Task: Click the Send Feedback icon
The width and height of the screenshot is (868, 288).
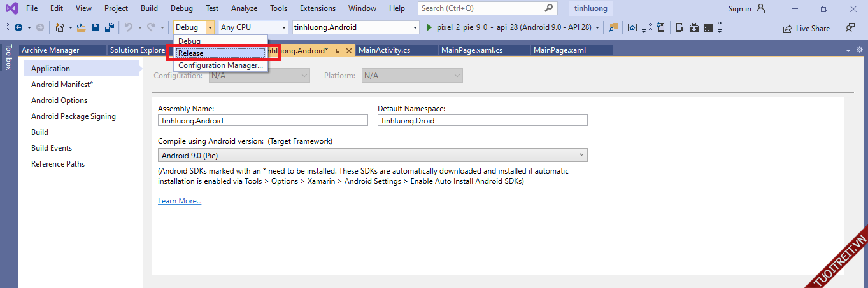Action: 850,28
